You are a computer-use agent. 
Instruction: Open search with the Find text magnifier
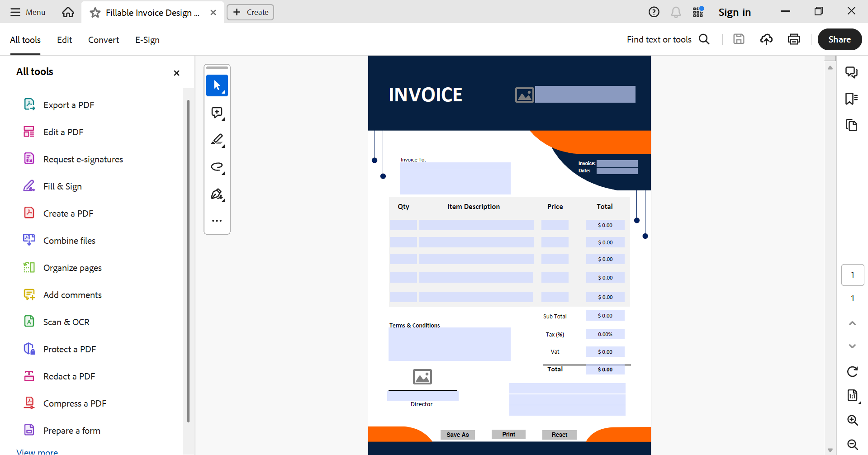[x=704, y=39]
